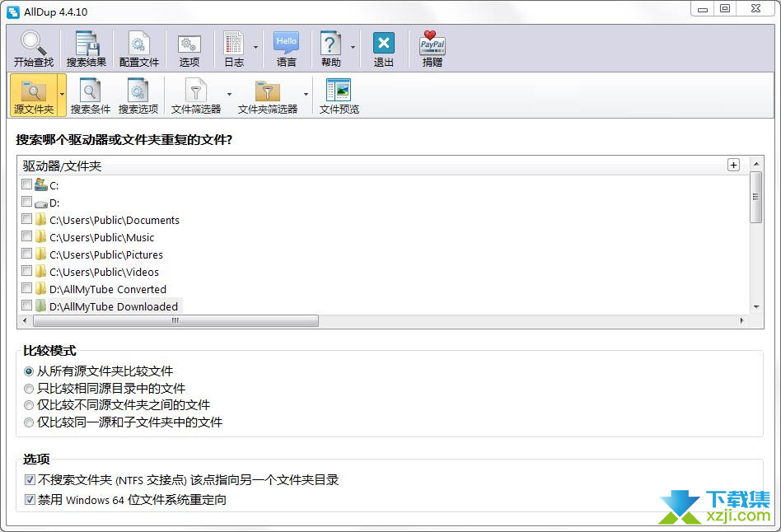Viewport: 781px width, 532px height.
Task: Open the 搜索选项 icon
Action: pyautogui.click(x=138, y=90)
